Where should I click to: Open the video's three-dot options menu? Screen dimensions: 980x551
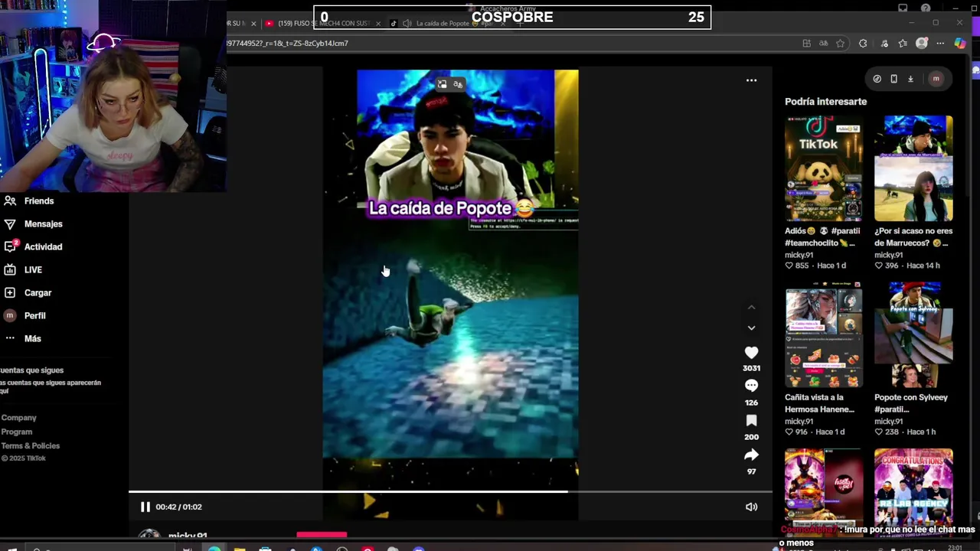pos(751,80)
